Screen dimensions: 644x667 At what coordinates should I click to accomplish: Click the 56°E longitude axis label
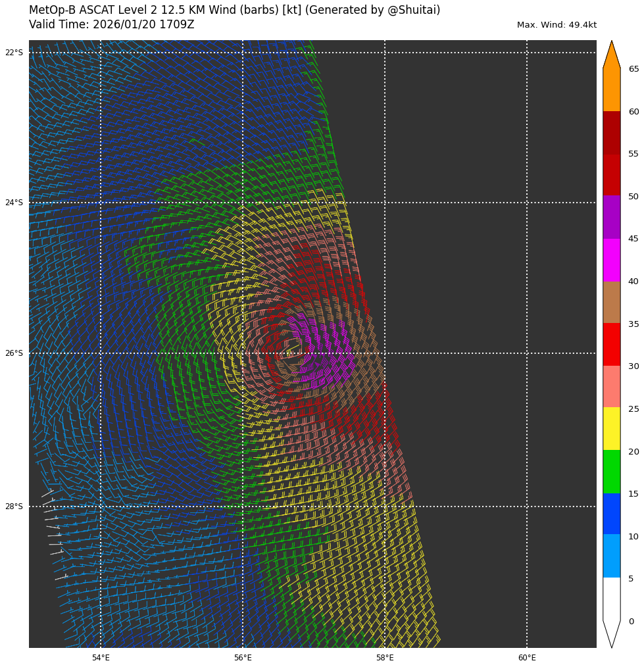(243, 658)
